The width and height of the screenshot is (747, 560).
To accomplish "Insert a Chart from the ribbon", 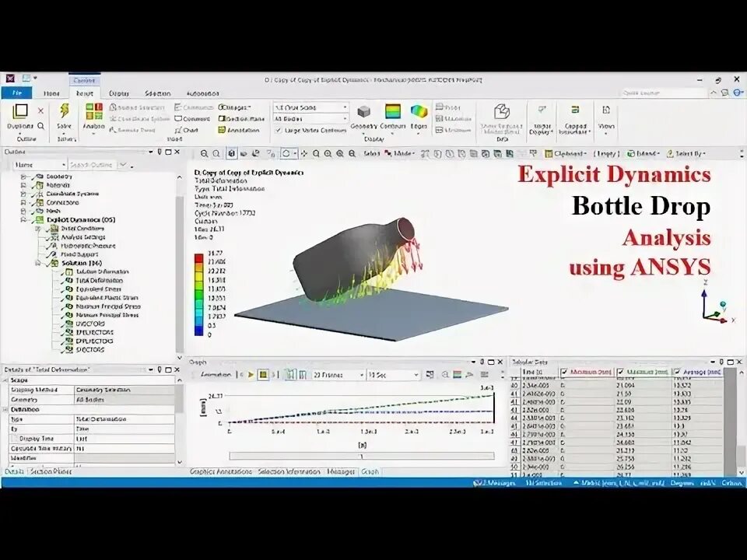I will [x=186, y=130].
